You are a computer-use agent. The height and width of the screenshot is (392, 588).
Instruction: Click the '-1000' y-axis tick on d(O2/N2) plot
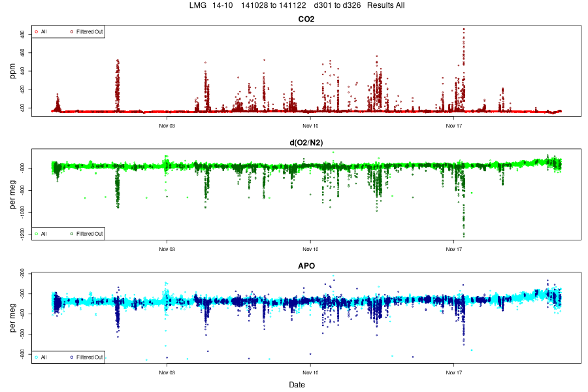pyautogui.click(x=22, y=212)
